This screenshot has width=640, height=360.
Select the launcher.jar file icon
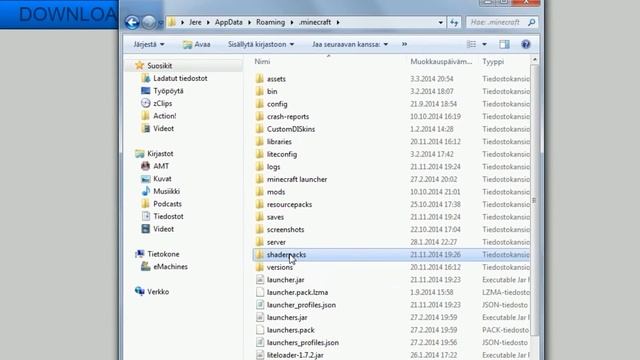[x=260, y=280]
